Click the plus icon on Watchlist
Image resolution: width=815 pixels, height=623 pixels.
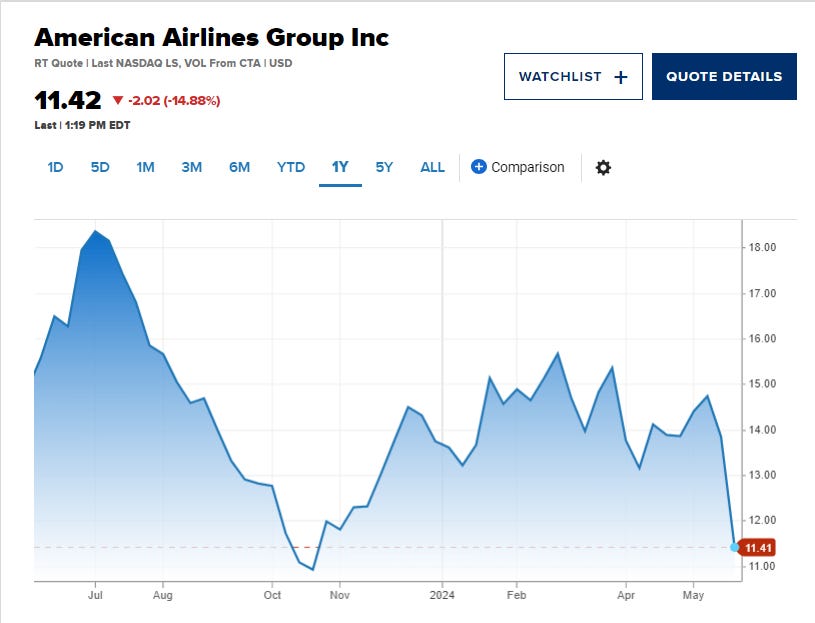pos(620,77)
